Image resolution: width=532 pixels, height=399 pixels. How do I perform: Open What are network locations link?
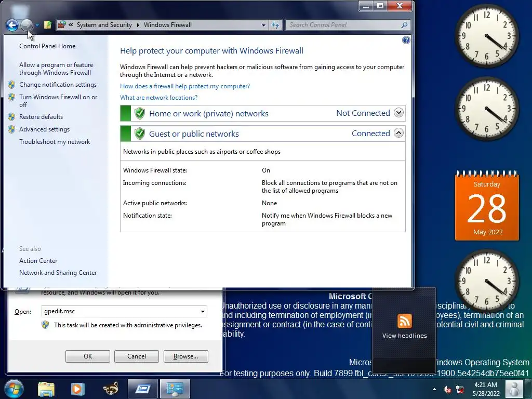pos(159,97)
